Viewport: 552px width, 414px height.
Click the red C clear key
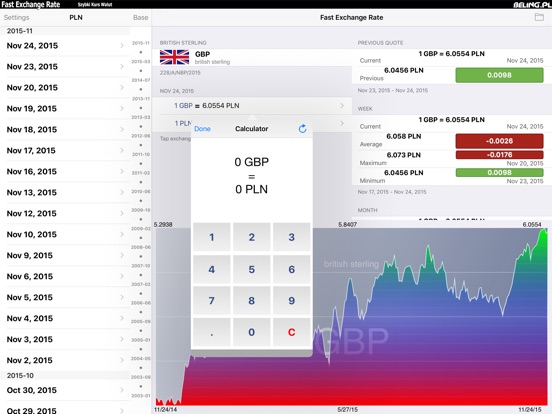pos(291,332)
